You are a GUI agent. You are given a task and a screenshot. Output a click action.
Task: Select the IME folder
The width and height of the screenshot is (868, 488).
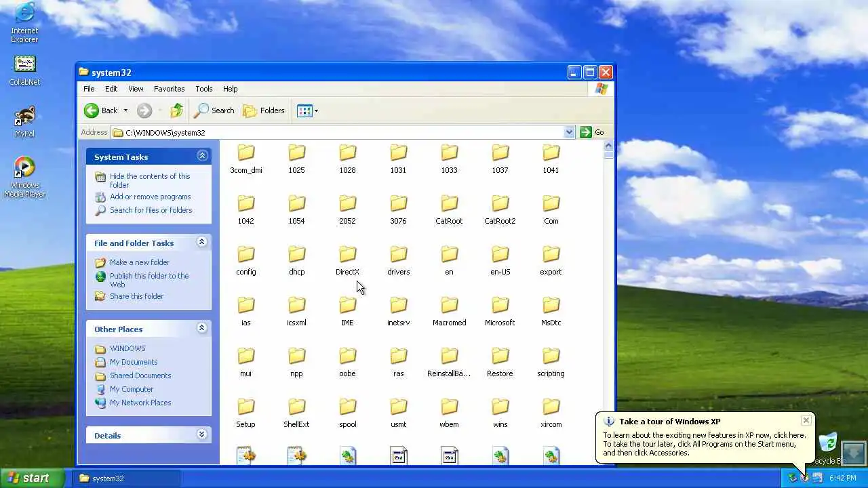pyautogui.click(x=347, y=312)
